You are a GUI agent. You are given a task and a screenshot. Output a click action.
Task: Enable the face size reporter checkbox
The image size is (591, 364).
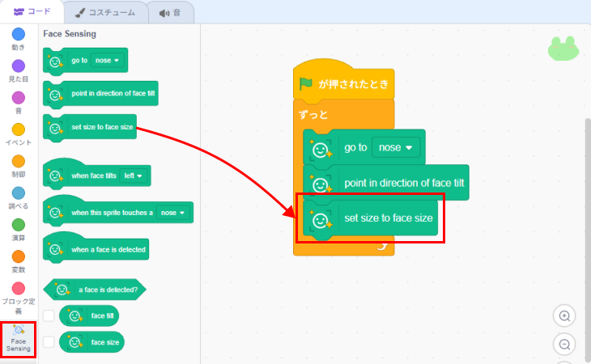pos(49,342)
